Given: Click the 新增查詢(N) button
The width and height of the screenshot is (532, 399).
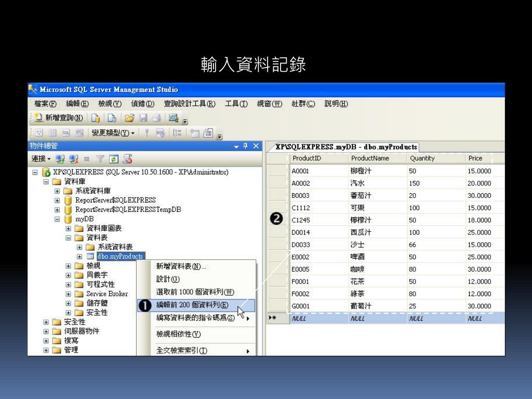Looking at the screenshot, I should click(58, 118).
